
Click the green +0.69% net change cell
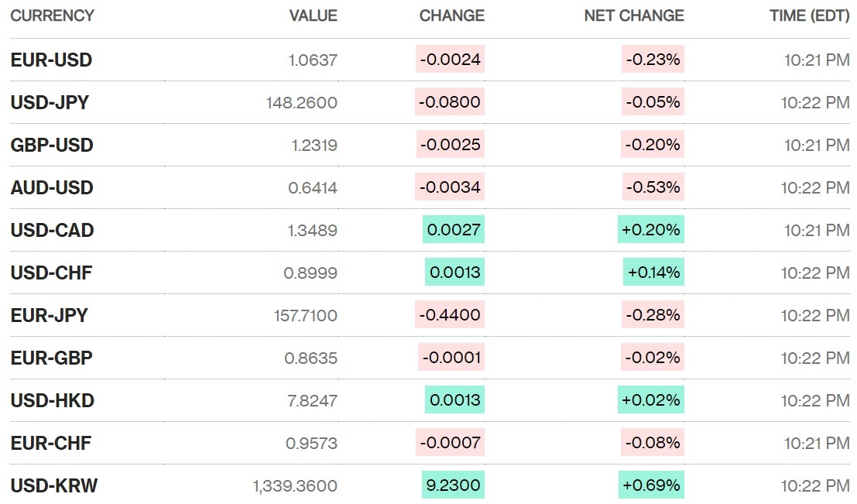click(650, 485)
